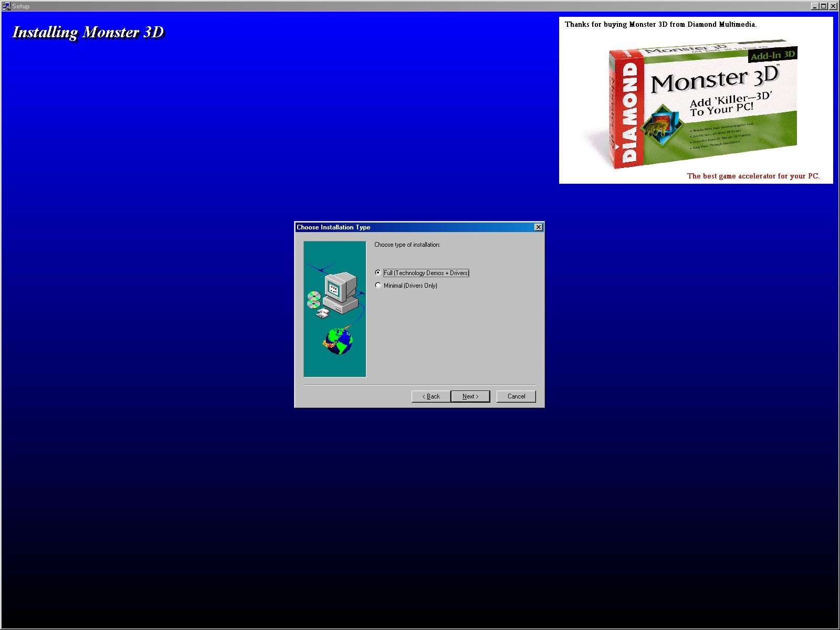This screenshot has width=840, height=630.
Task: Go Back to the previous step
Action: click(431, 396)
